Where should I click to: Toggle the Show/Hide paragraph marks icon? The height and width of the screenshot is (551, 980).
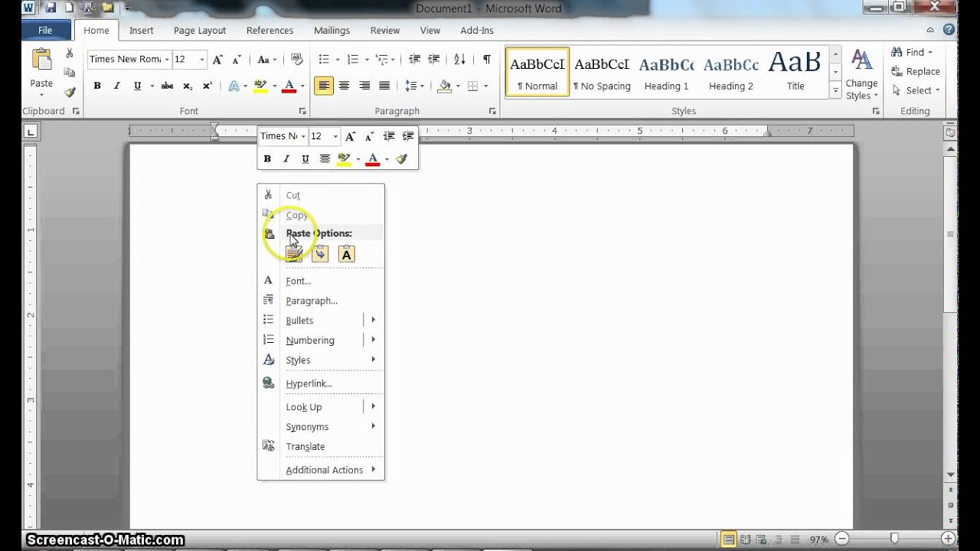(x=488, y=59)
